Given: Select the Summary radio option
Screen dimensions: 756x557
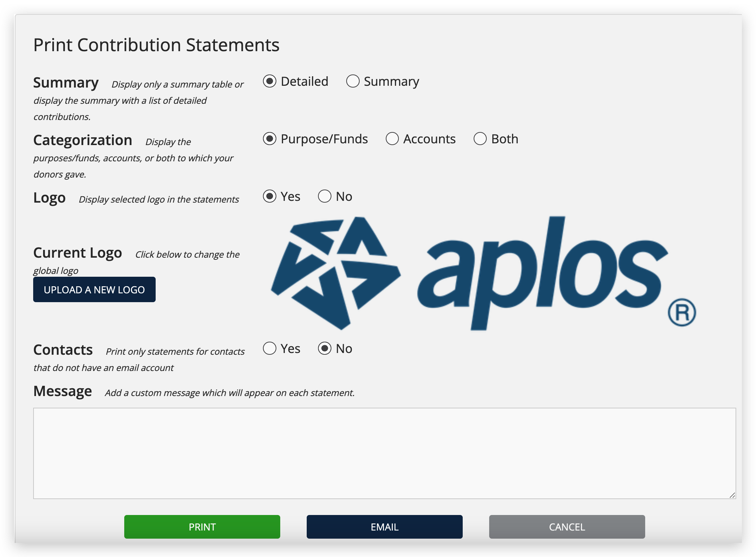Looking at the screenshot, I should pos(353,81).
